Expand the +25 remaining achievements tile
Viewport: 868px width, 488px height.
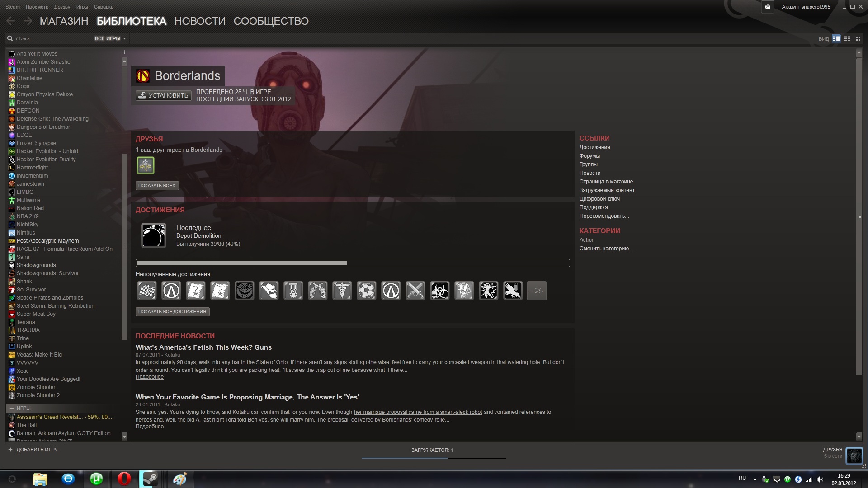click(x=537, y=291)
